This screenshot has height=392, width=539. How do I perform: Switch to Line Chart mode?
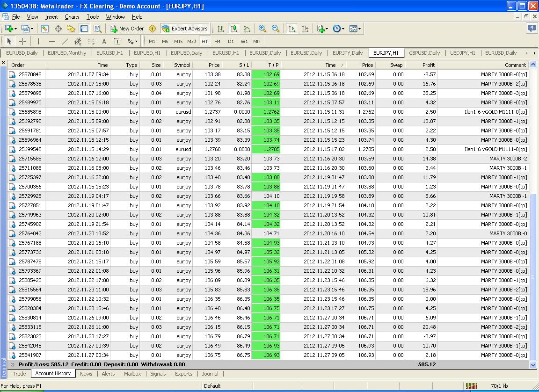[247, 29]
